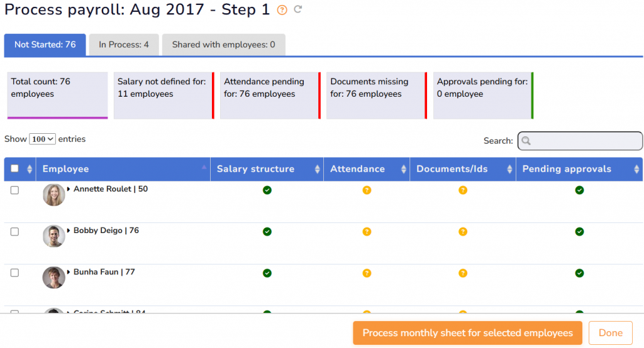The image size is (644, 348).
Task: Open the Show entries count dropdown
Action: tap(42, 139)
